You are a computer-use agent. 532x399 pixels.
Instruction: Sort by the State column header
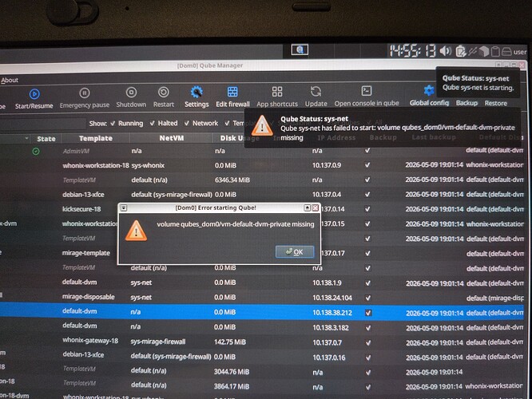(x=46, y=139)
